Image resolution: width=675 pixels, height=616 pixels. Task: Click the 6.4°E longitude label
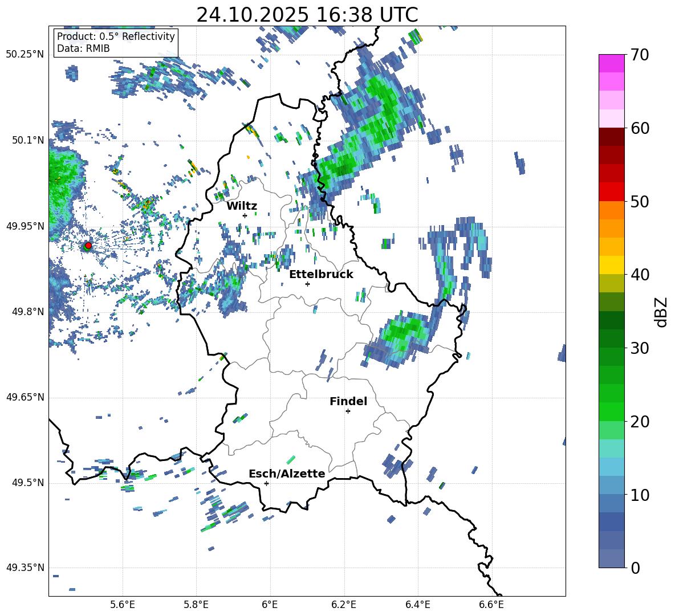tap(417, 605)
